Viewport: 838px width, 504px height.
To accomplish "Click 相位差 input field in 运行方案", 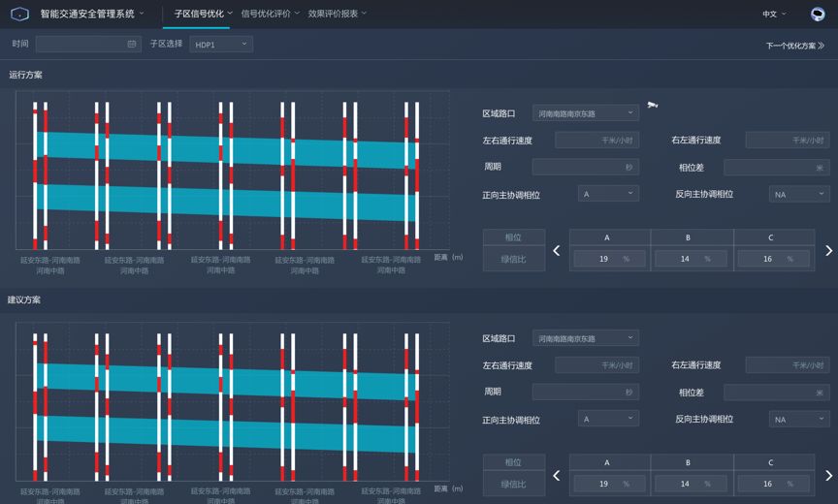I will (777, 168).
